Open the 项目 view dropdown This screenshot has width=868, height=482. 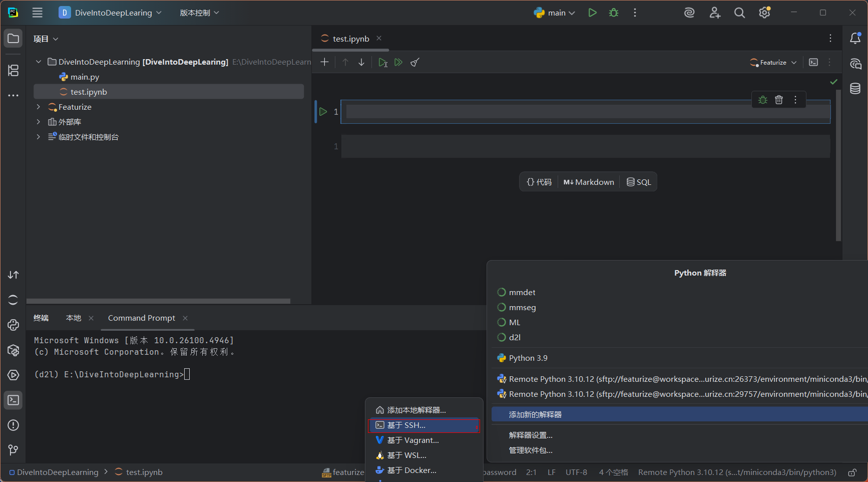pyautogui.click(x=46, y=39)
